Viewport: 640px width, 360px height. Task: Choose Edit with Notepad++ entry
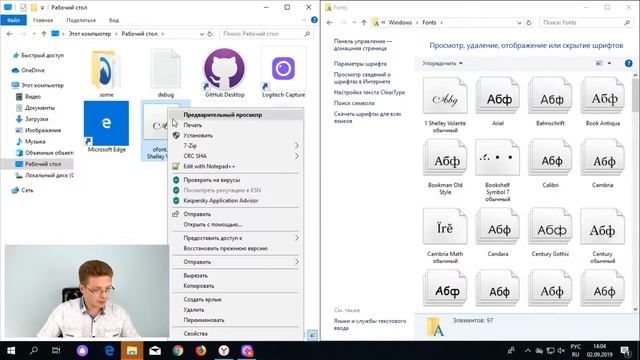(236, 166)
